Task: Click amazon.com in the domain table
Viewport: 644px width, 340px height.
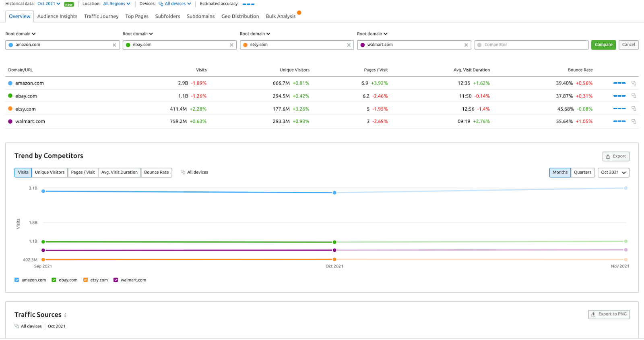Action: [29, 83]
